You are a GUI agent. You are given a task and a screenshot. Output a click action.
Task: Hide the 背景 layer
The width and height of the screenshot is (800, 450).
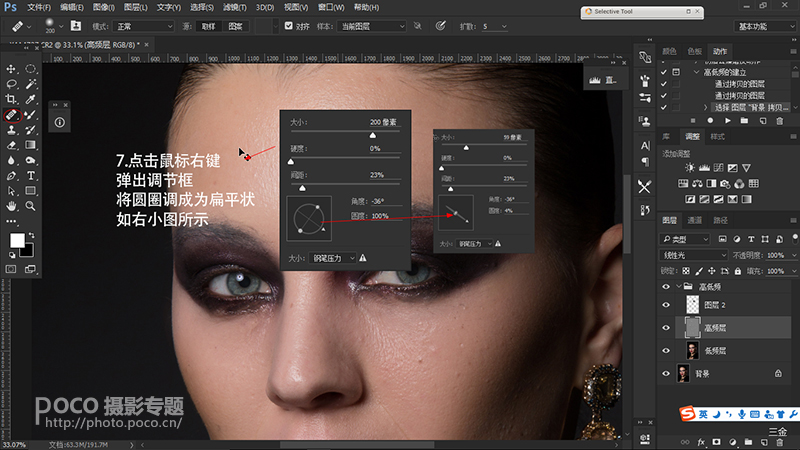[667, 373]
